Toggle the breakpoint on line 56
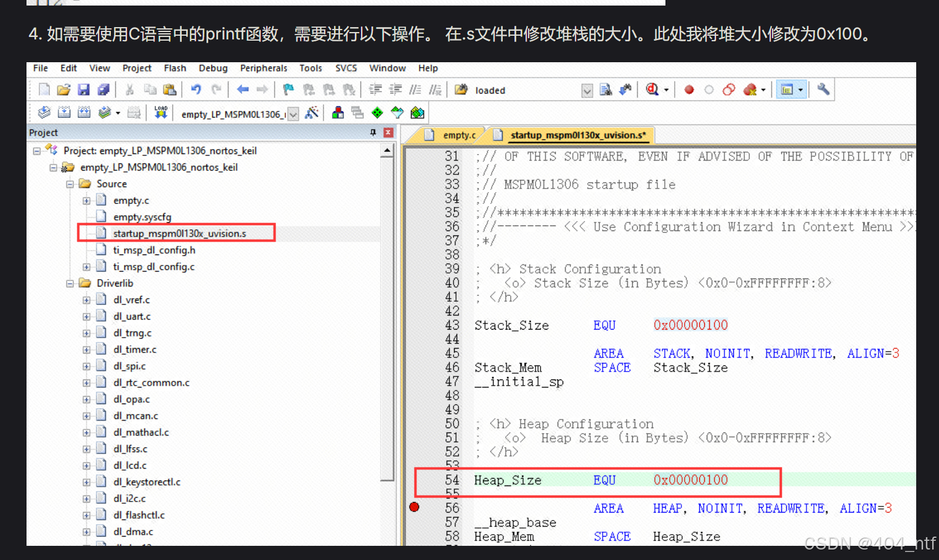This screenshot has width=939, height=560. click(x=414, y=507)
